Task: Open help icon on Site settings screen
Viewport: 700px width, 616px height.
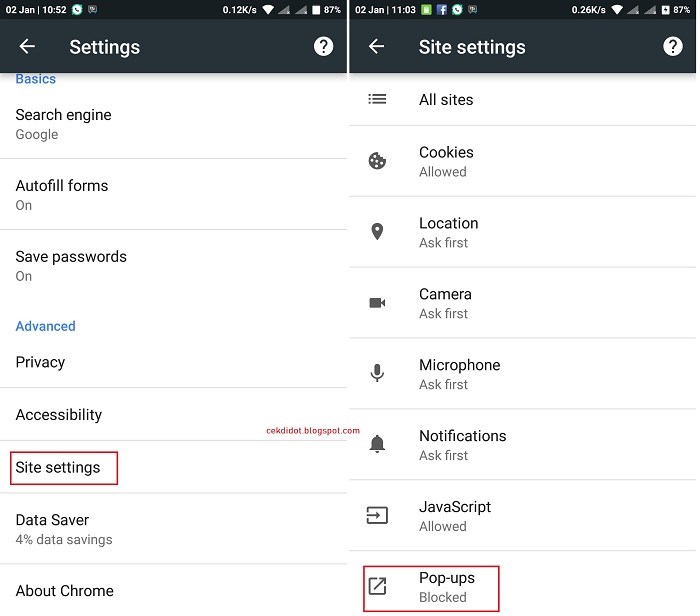Action: (x=672, y=46)
